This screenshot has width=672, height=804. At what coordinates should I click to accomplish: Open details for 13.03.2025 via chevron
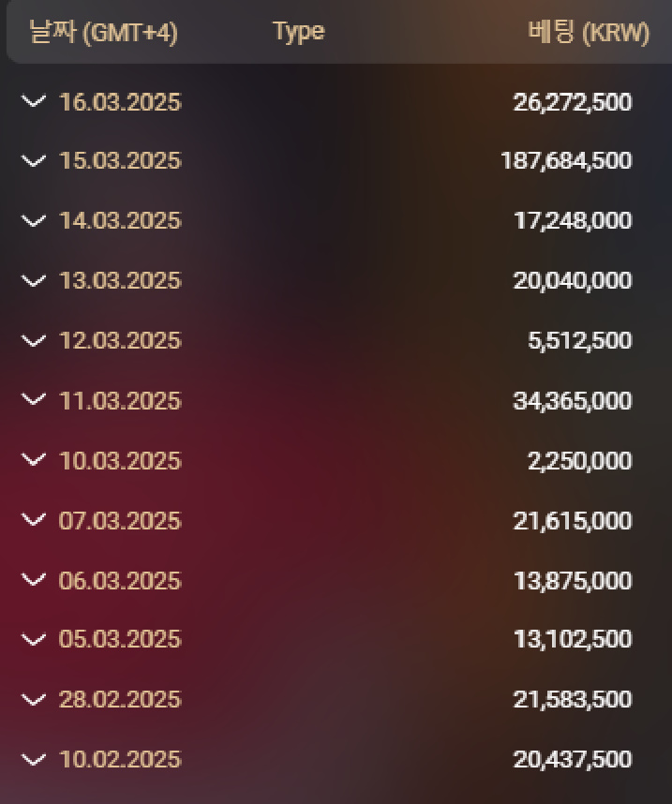(x=34, y=281)
